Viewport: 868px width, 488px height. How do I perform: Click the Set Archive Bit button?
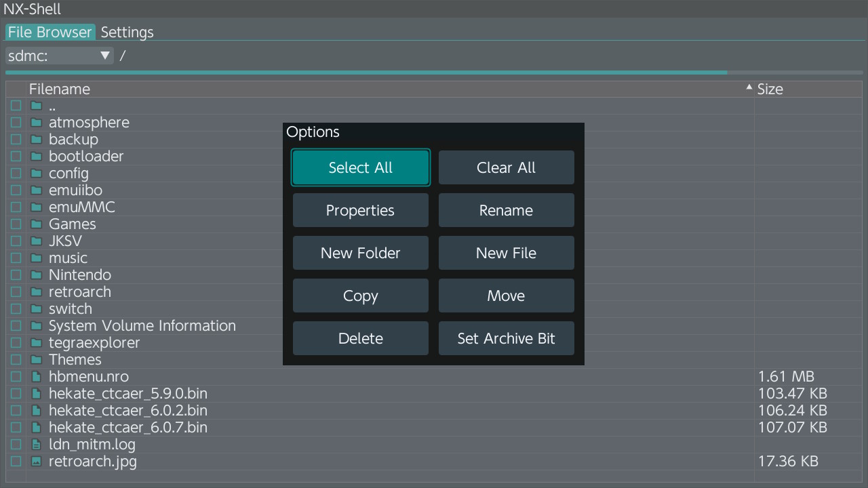506,338
